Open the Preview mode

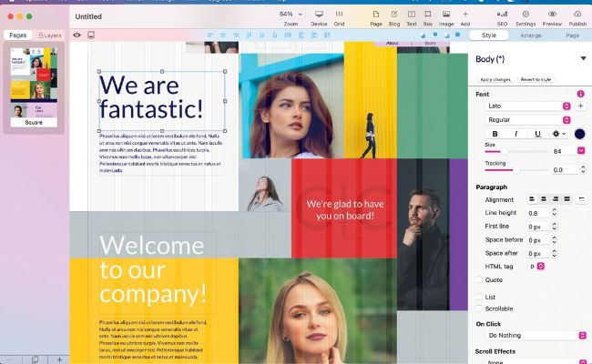552,17
